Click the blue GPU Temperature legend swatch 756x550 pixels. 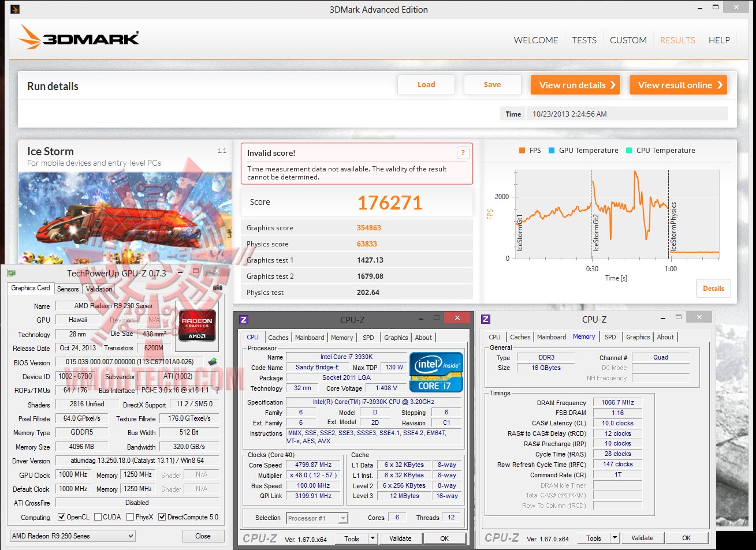tap(552, 151)
